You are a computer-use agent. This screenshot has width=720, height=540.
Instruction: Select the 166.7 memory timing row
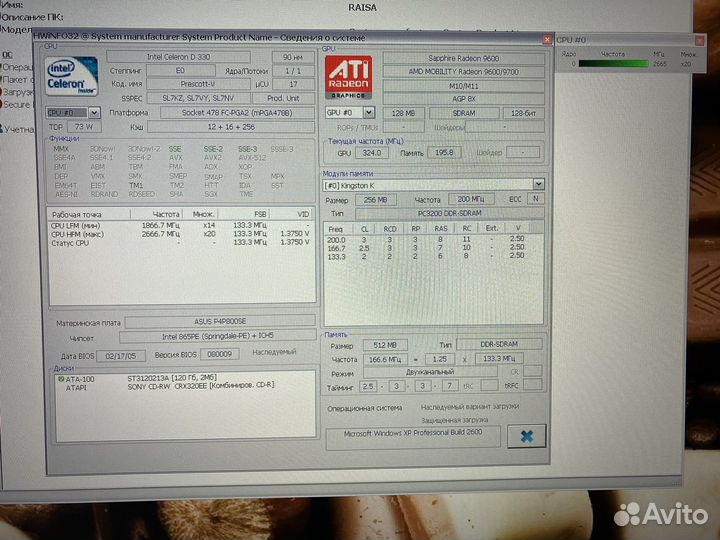click(433, 248)
